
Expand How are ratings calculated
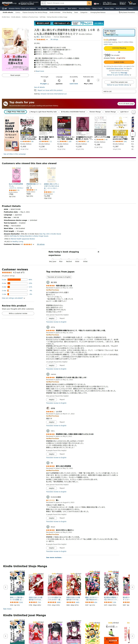click(x=14, y=298)
